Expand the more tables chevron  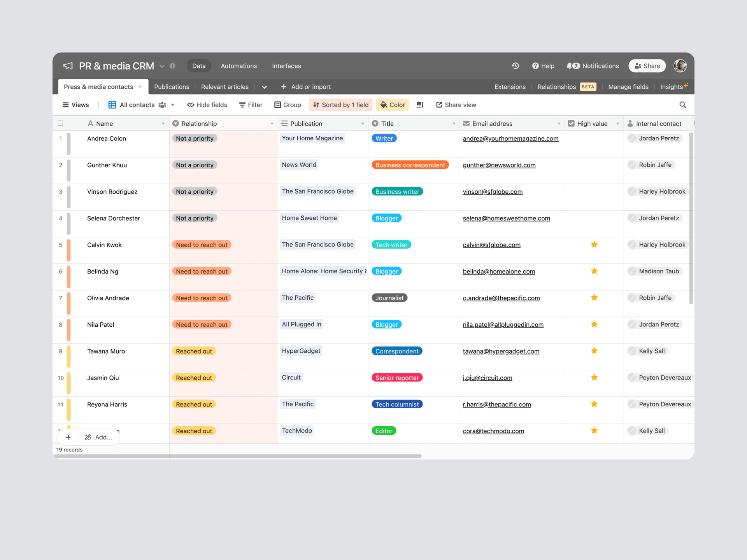coord(264,87)
